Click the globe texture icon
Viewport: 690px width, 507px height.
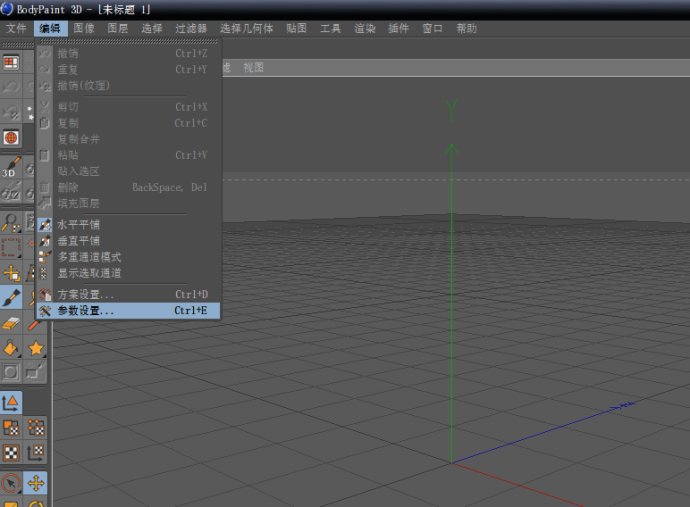(11, 137)
